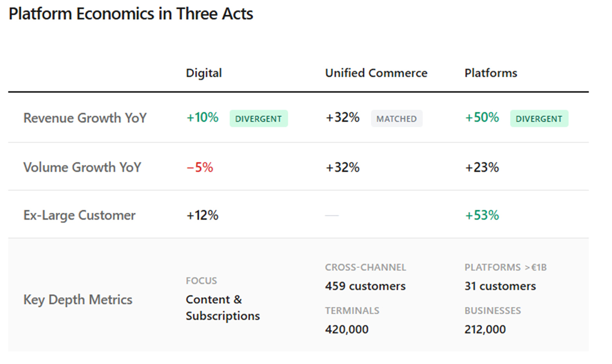Click the MATCHED badge in Unified Commerce
Viewport: 612px width, 364px height.
click(x=396, y=118)
